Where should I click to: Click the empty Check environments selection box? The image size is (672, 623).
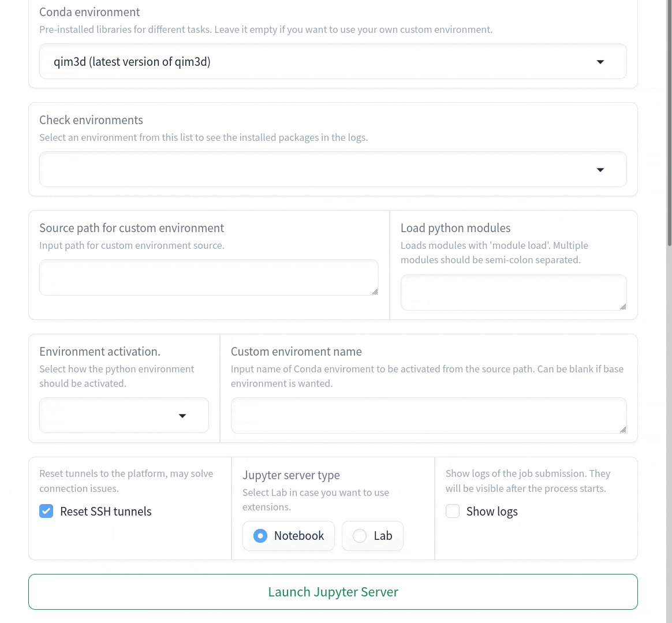[312, 170]
